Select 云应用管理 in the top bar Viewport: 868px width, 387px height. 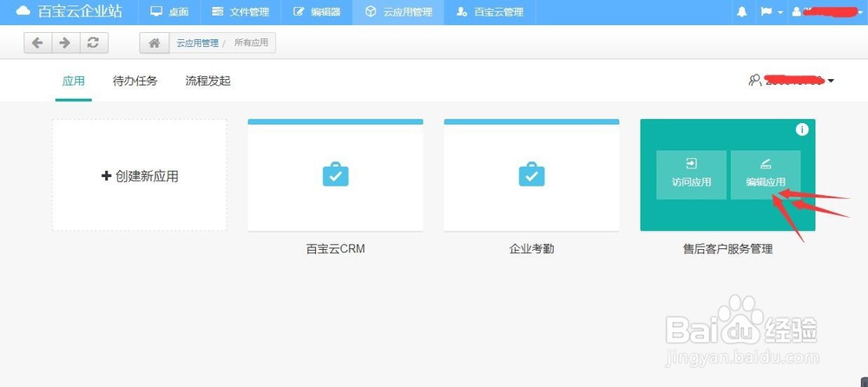(398, 12)
